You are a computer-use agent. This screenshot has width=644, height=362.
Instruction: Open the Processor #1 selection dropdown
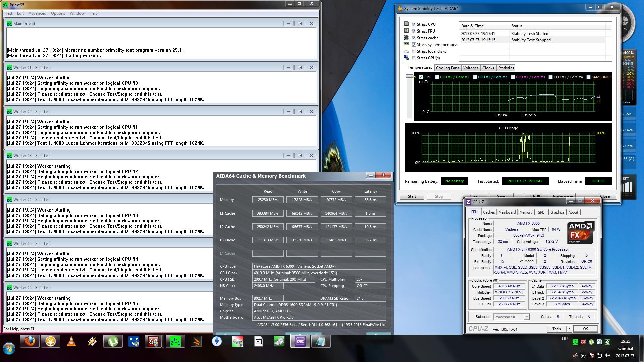511,317
